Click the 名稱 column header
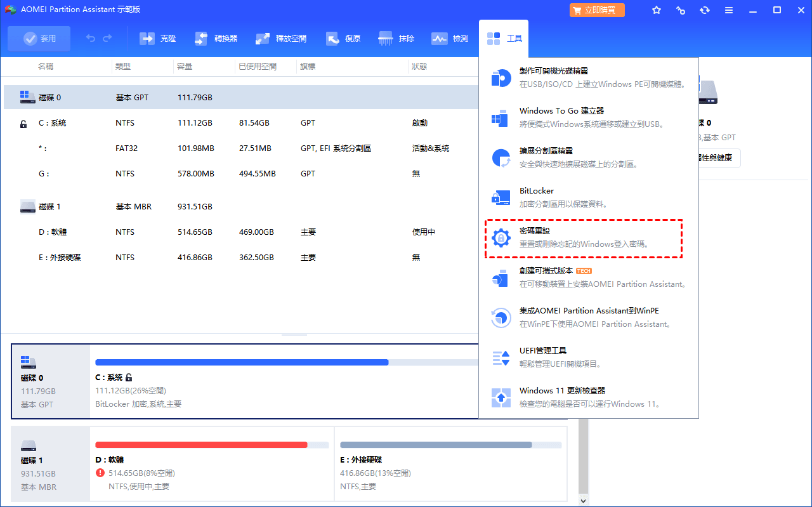Viewport: 812px width, 507px height. pos(46,67)
